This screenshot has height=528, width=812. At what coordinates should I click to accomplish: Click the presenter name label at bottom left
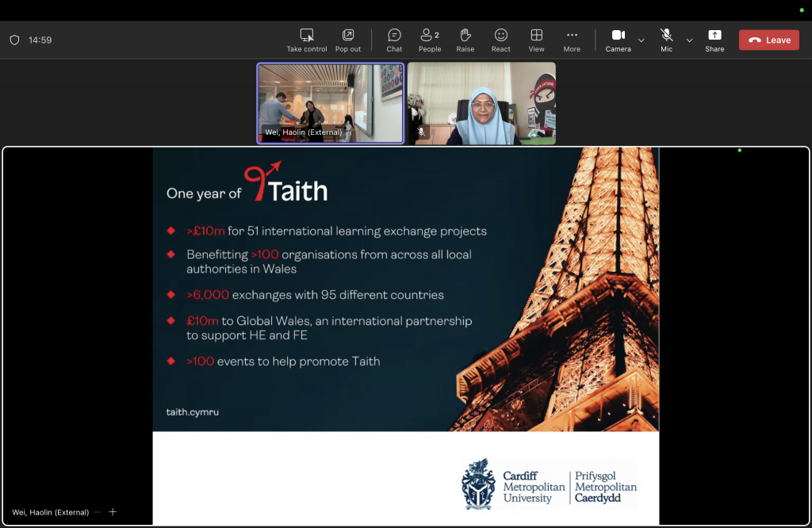(50, 512)
